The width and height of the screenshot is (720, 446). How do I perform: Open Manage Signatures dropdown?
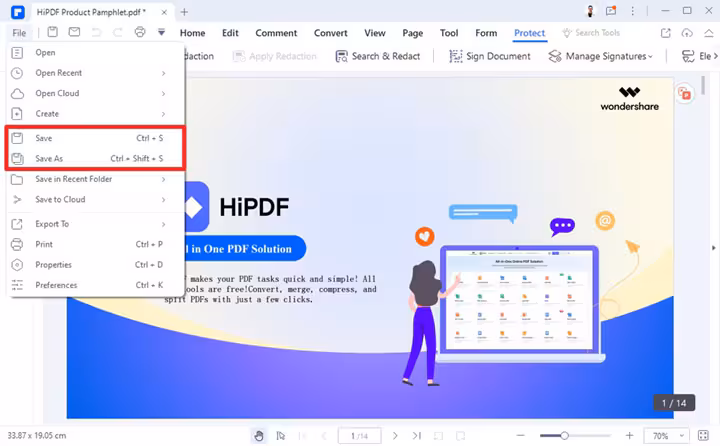coord(600,56)
